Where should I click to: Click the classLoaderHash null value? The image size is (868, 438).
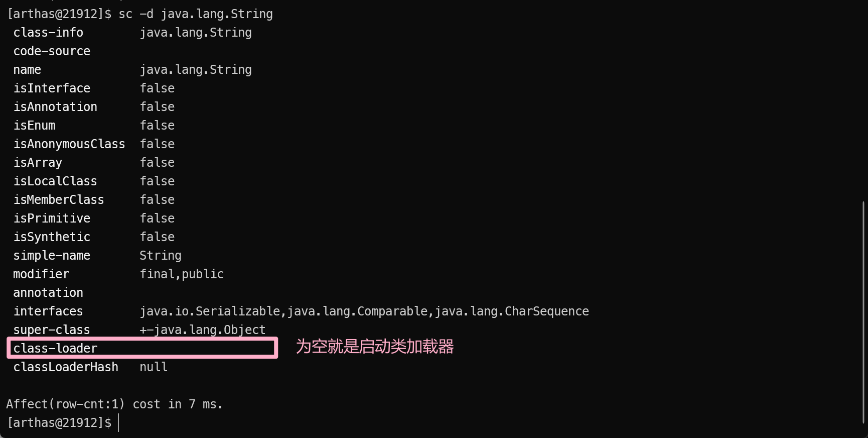coord(154,367)
